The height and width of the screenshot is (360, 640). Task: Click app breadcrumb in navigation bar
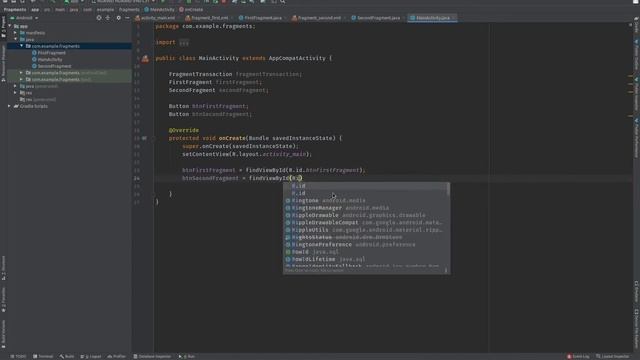36,9
